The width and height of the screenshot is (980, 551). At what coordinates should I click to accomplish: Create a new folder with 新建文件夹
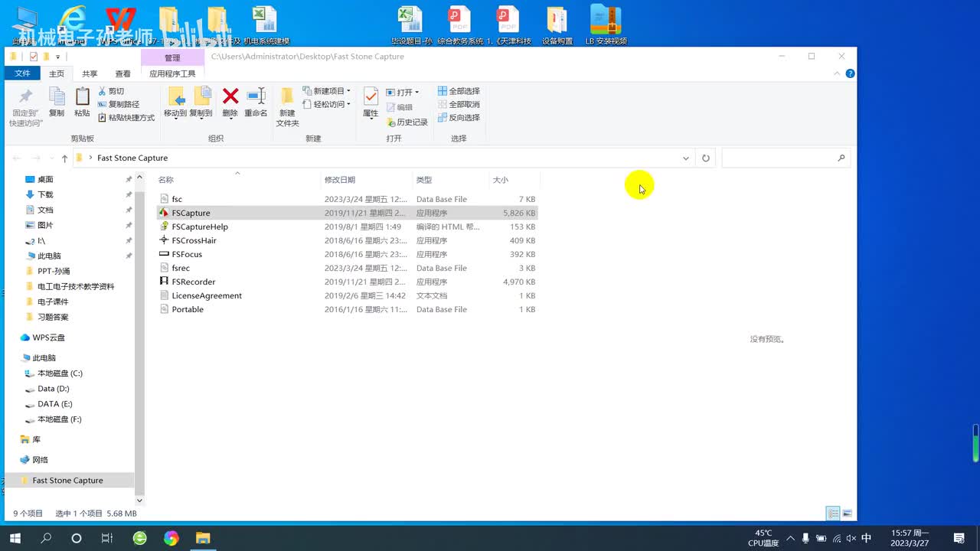[x=287, y=107]
